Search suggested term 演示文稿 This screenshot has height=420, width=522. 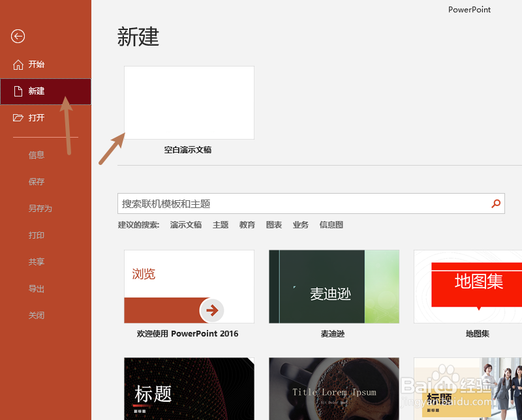[186, 225]
